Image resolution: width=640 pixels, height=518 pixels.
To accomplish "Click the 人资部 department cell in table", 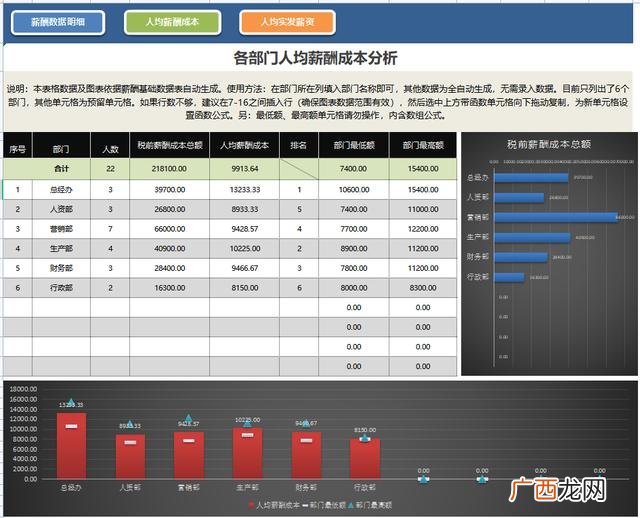I will pos(61,209).
